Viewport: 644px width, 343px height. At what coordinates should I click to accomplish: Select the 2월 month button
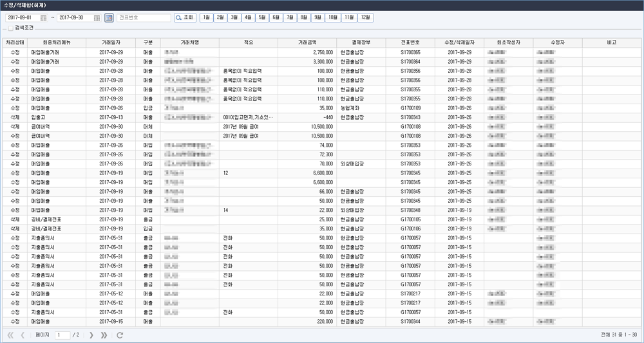(220, 17)
